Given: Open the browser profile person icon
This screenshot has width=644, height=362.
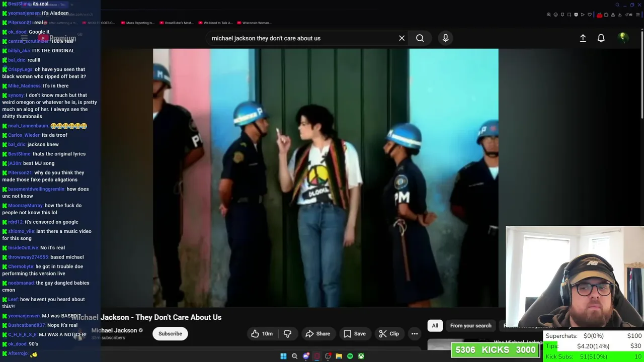Looking at the screenshot, I should (613, 15).
